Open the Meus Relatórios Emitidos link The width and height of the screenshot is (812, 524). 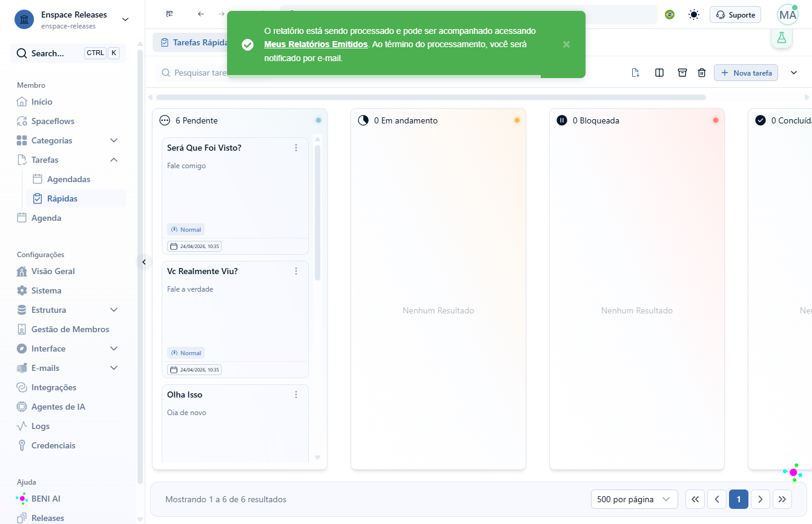[316, 44]
